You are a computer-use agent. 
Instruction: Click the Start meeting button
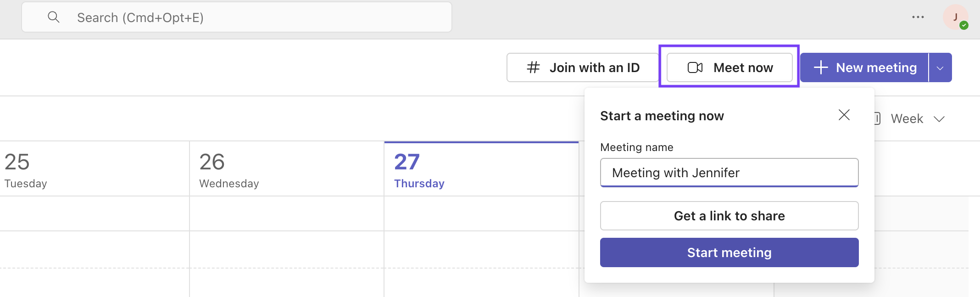[729, 252]
